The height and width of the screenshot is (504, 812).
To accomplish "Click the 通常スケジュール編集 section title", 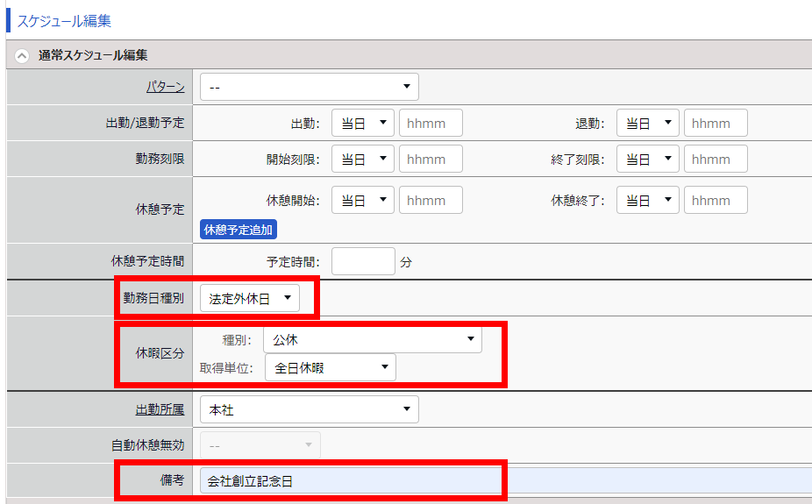I will coord(93,55).
